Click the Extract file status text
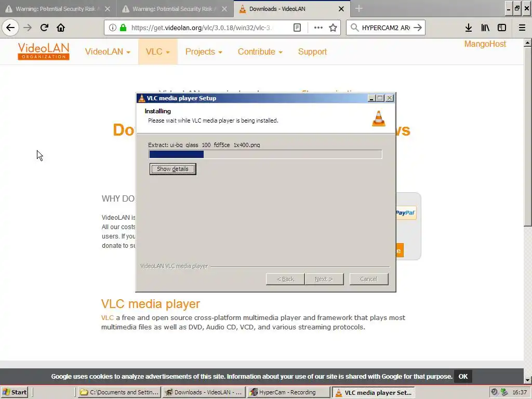 [x=204, y=145]
